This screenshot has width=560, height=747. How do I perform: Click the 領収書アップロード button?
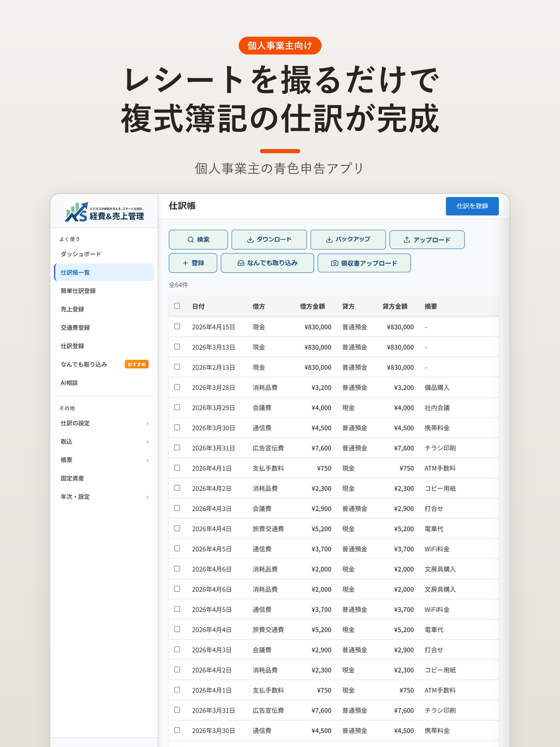point(364,263)
